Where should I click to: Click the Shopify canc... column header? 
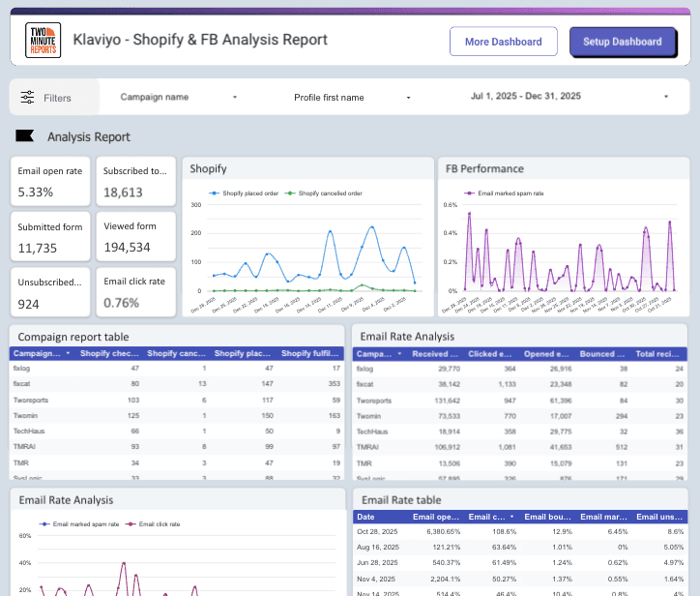pyautogui.click(x=176, y=353)
